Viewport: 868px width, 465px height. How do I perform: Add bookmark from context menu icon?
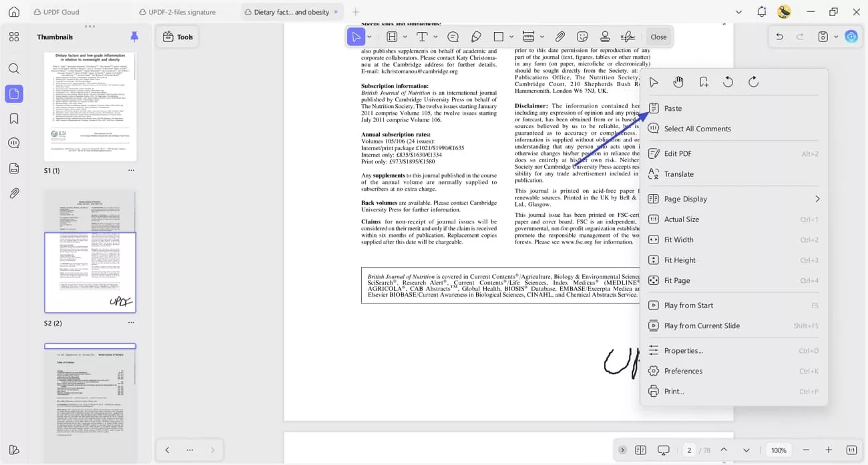click(x=704, y=82)
